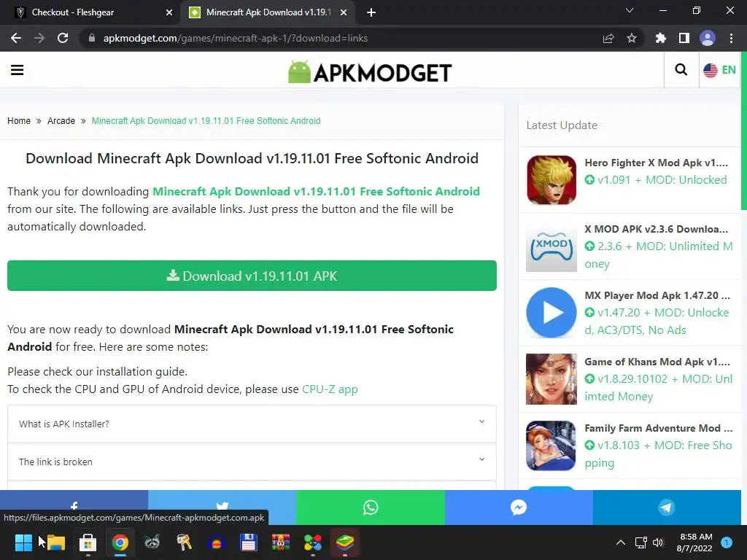The height and width of the screenshot is (560, 747).
Task: Click the Home breadcrumb link
Action: click(x=19, y=121)
